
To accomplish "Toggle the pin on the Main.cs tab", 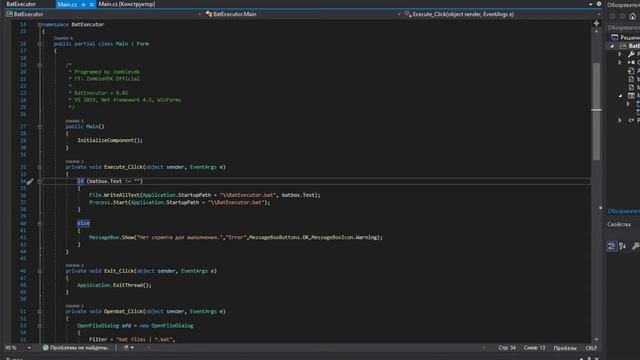I will tap(83, 4).
